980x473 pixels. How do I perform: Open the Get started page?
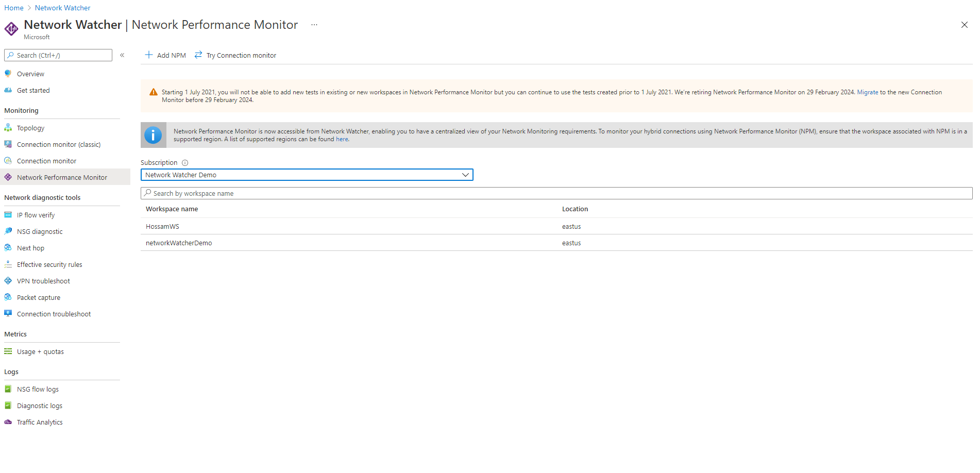33,90
